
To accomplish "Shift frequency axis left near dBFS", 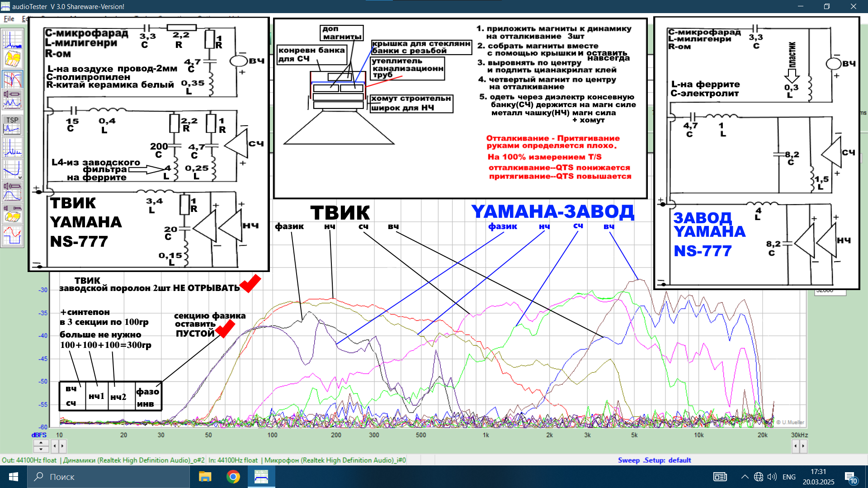I will [x=55, y=446].
